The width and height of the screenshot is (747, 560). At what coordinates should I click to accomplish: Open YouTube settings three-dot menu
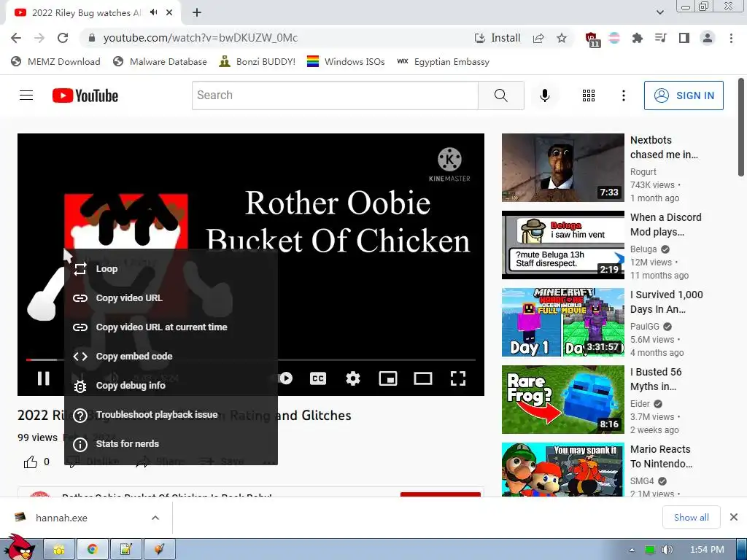click(623, 96)
